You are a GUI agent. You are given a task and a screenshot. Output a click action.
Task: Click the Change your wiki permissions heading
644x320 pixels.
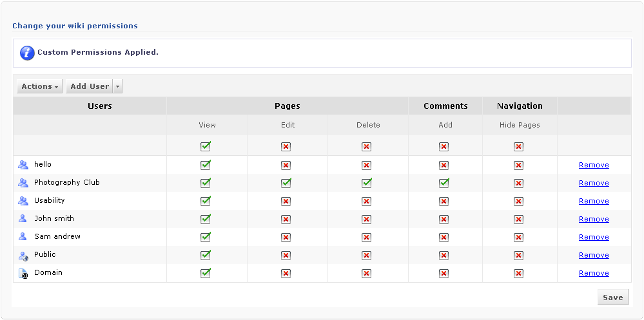75,26
